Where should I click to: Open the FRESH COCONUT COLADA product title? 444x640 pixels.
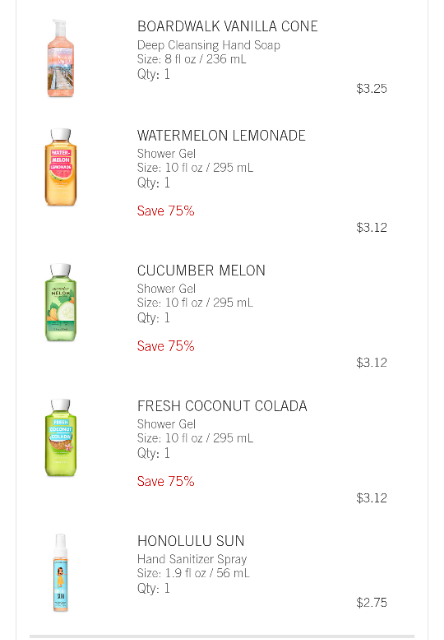point(222,406)
